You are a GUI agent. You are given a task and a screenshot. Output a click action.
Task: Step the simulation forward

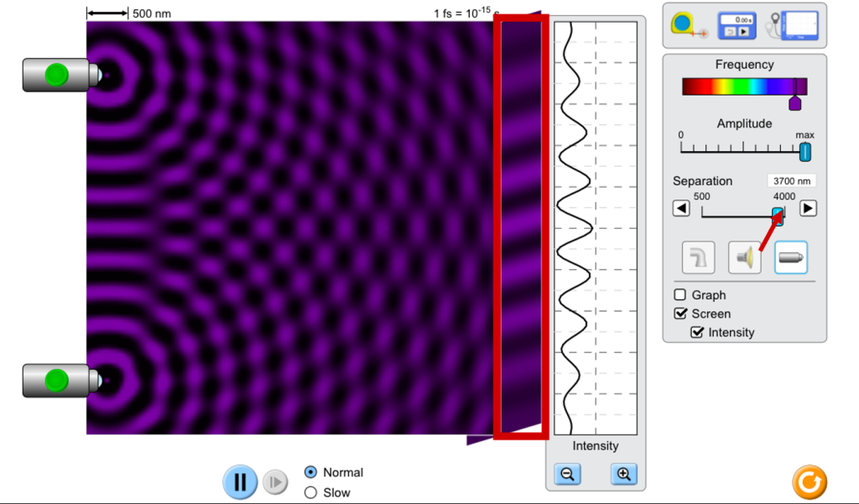click(x=275, y=482)
